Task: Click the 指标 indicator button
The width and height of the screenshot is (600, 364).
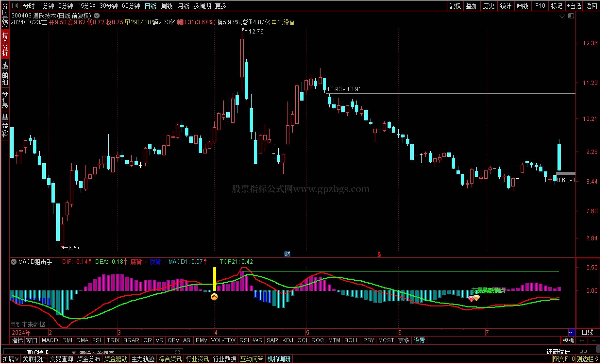Action: tap(17, 341)
